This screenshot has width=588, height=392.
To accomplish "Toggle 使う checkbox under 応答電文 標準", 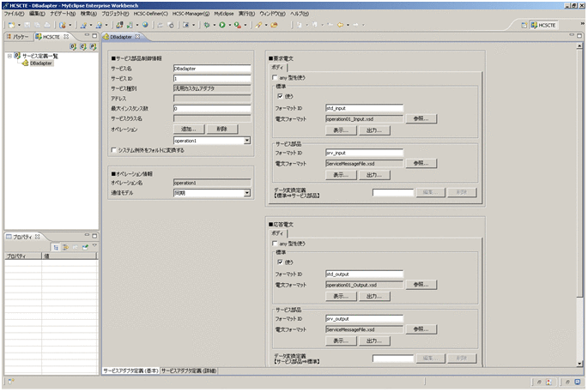I will point(280,262).
